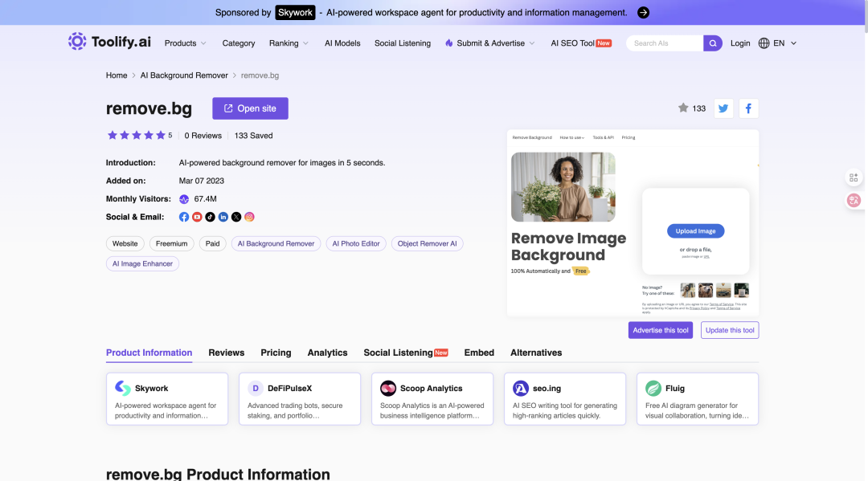Click the Website tag

tap(125, 243)
